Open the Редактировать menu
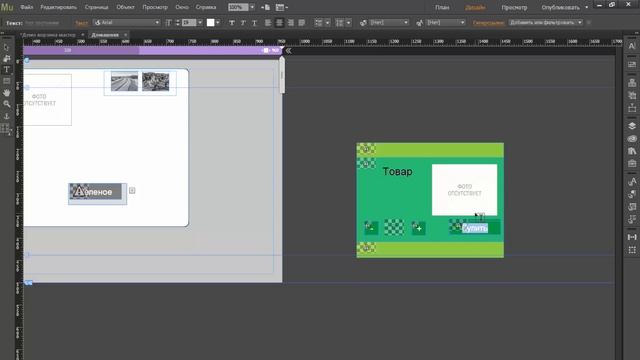This screenshot has height=360, width=640. (x=58, y=7)
